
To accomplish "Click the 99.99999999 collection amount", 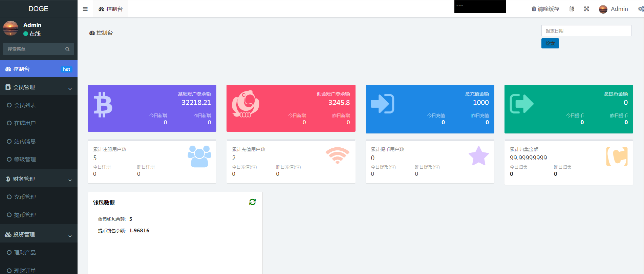I will (528, 158).
